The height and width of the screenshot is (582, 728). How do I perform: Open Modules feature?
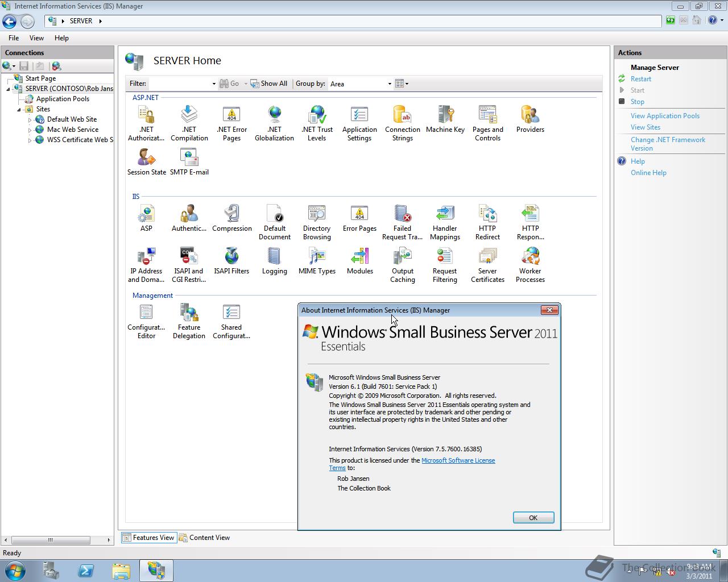point(359,261)
